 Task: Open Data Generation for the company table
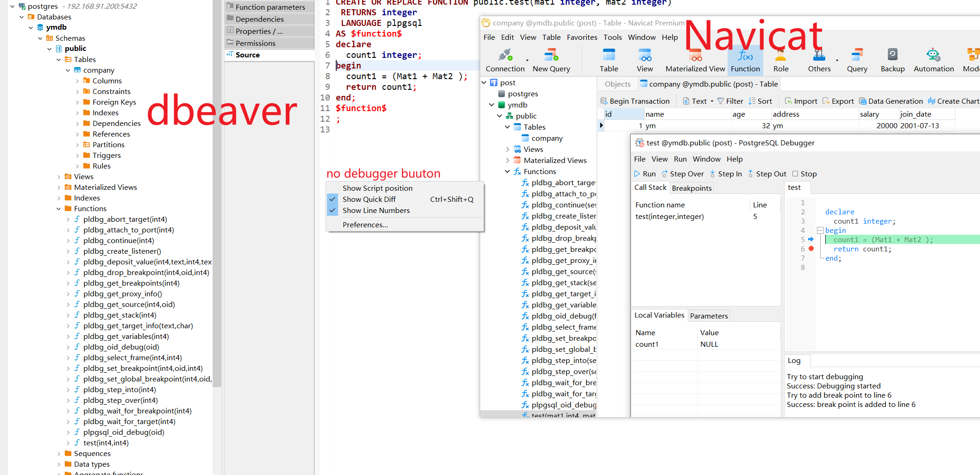coord(891,101)
